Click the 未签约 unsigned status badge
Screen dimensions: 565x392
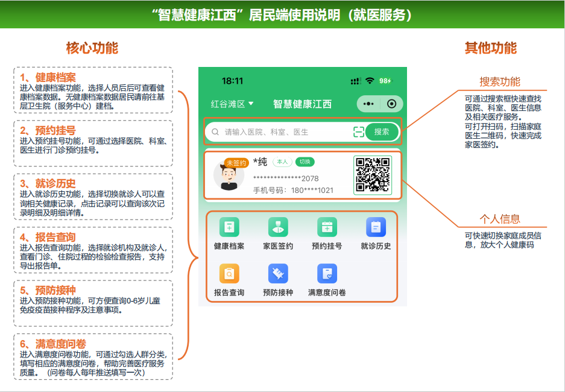pos(236,163)
